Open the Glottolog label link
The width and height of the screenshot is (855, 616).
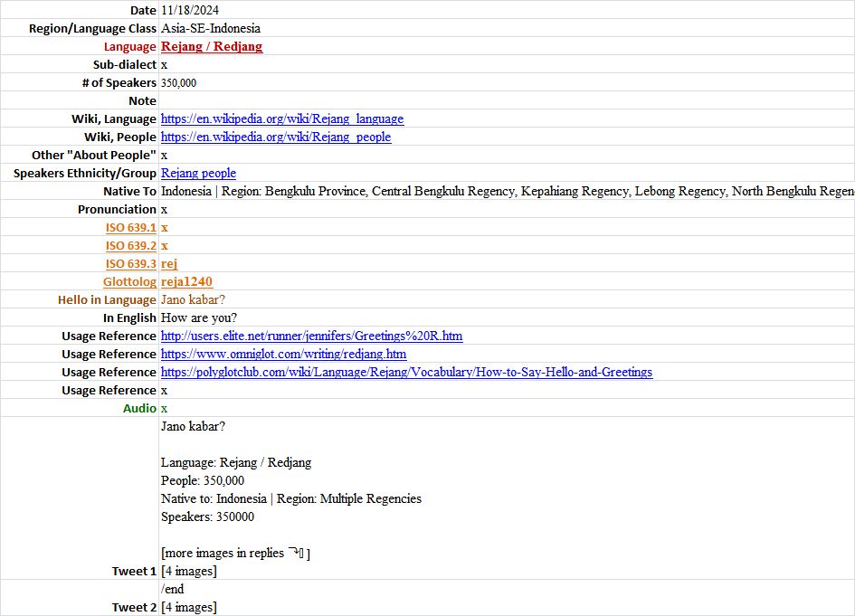tap(129, 282)
